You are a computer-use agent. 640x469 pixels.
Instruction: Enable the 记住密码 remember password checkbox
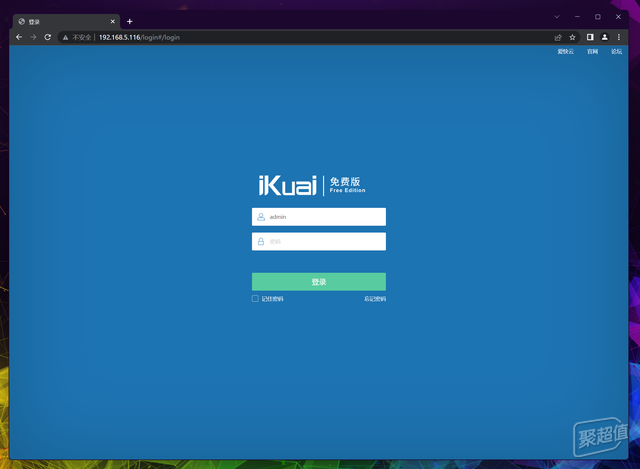tap(255, 299)
